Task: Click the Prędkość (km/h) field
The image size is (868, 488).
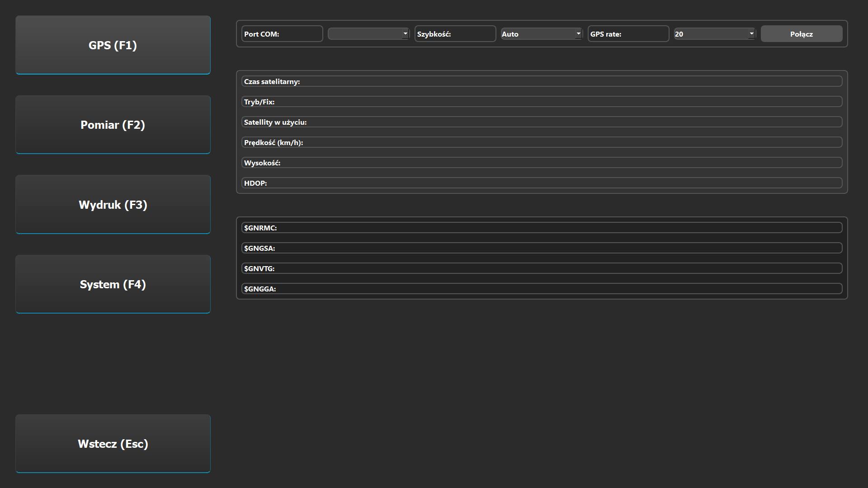Action: (x=542, y=142)
